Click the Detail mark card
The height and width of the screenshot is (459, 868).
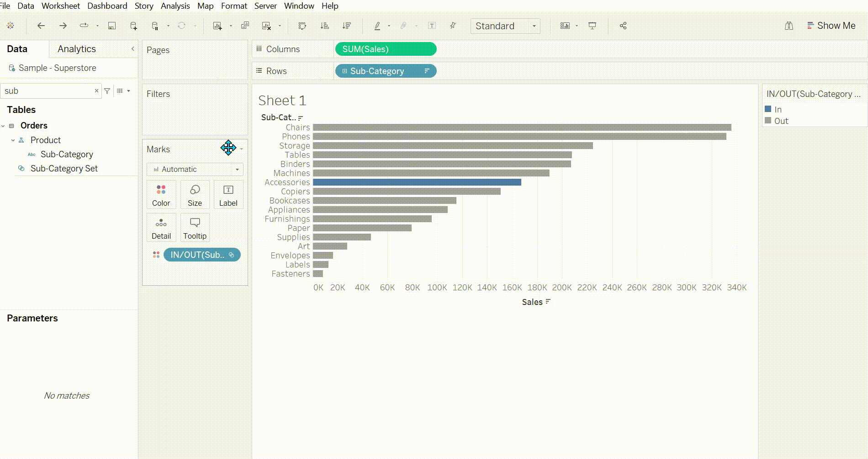[x=161, y=228]
